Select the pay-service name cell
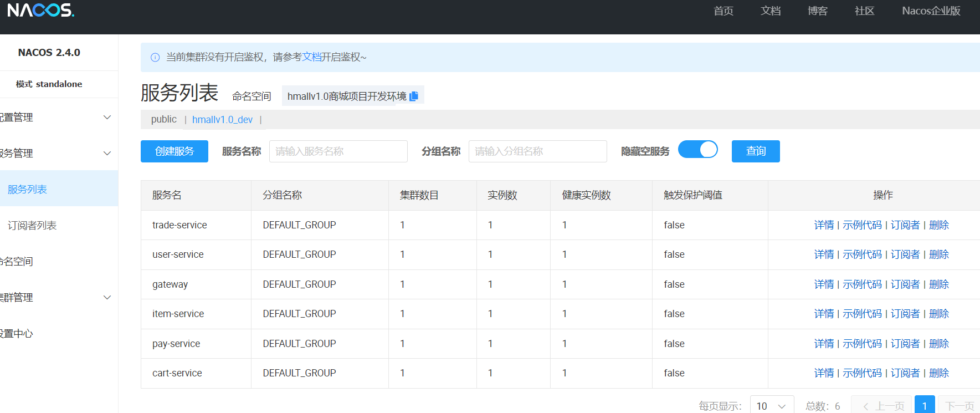The image size is (980, 413). (196, 344)
